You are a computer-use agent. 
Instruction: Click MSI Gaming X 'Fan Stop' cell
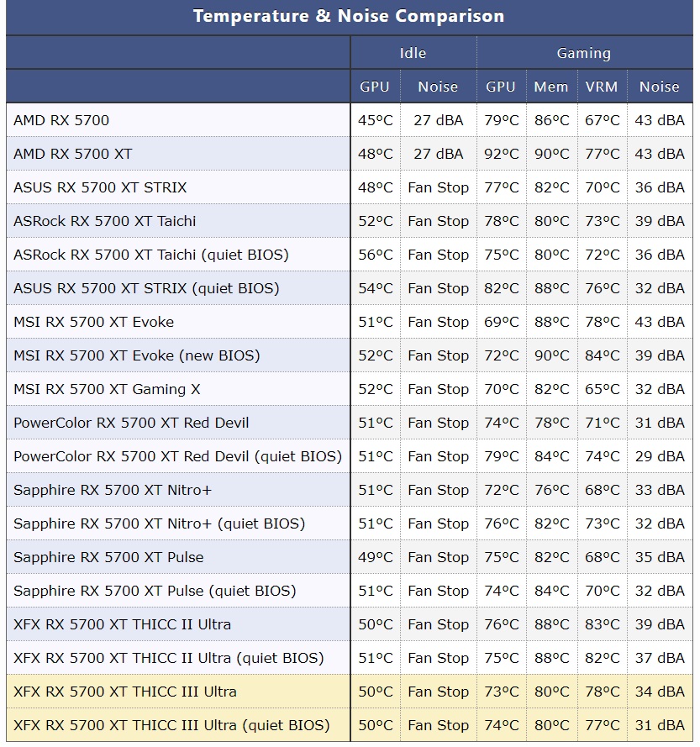click(x=438, y=389)
